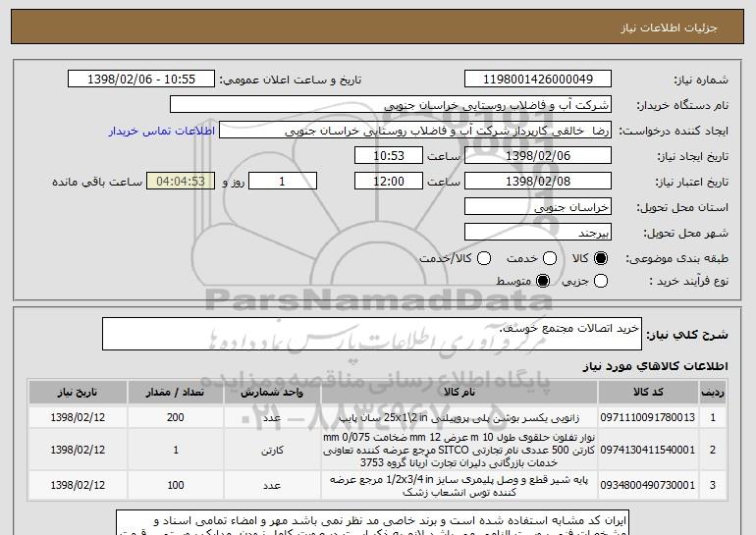Select product code 0971110091780013
Viewport: 756px width, 535px height.
point(648,418)
